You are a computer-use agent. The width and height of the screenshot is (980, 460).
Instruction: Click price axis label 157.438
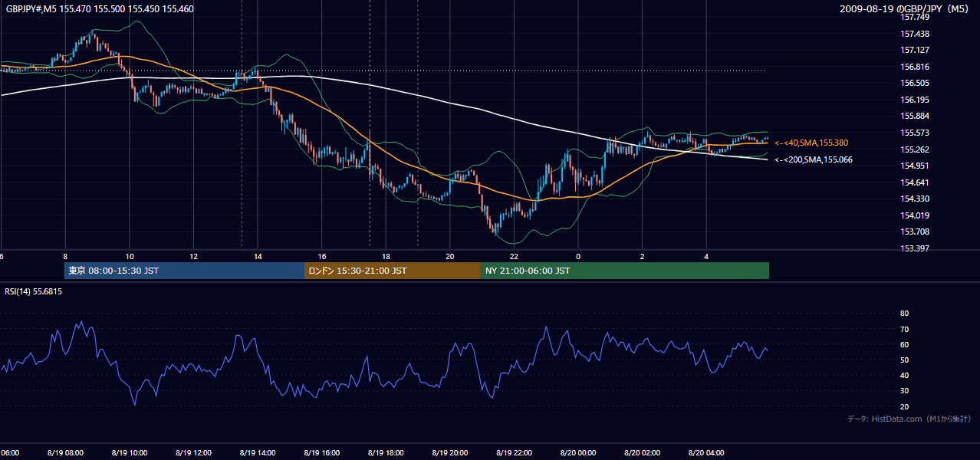916,34
